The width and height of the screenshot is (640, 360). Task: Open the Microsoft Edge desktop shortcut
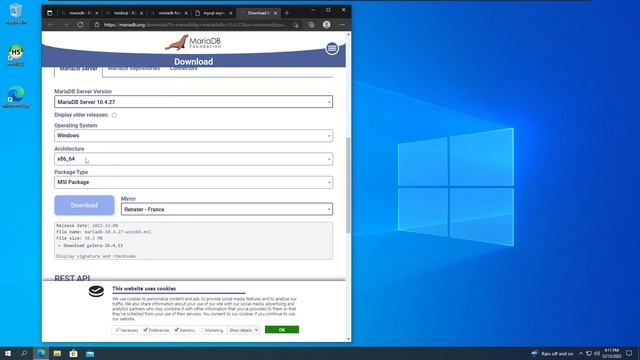point(16,97)
